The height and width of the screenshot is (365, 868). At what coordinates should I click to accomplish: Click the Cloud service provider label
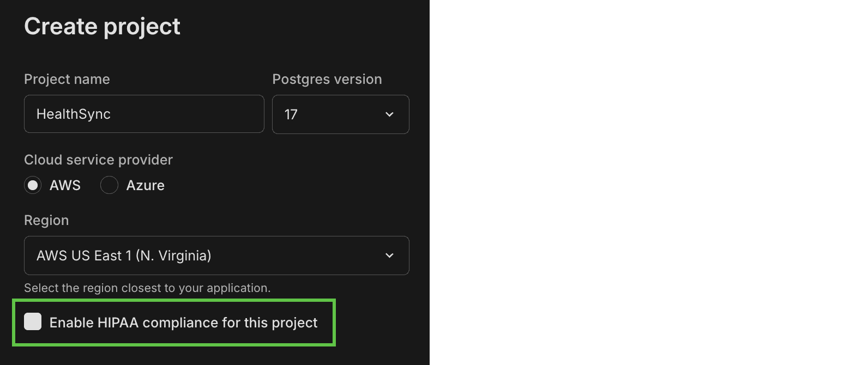pyautogui.click(x=98, y=160)
